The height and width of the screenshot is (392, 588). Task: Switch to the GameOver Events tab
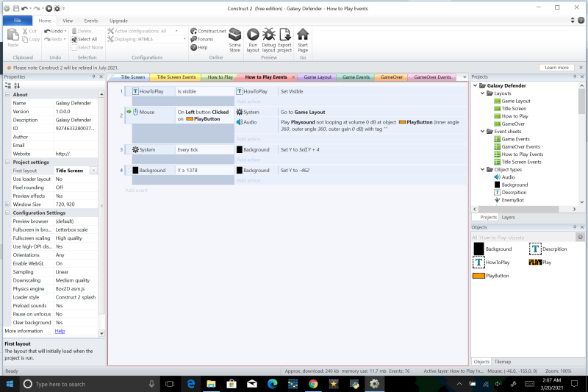(432, 77)
